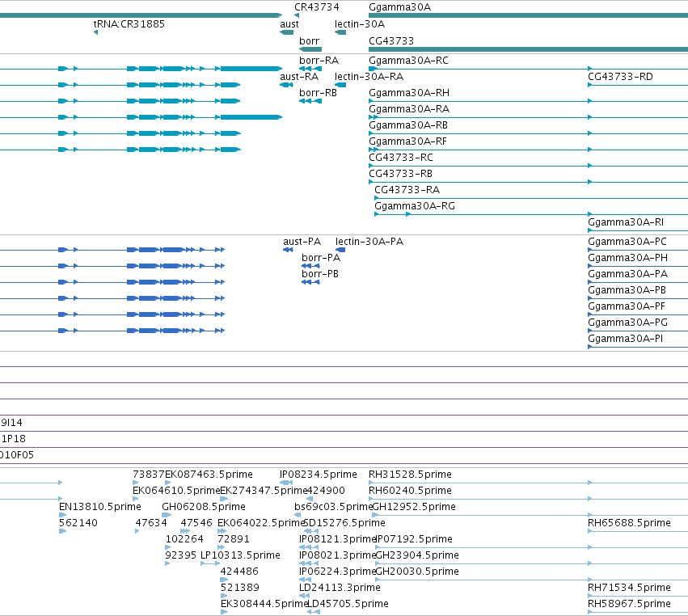
Task: Select transcript Ggamma30A-RB
Action: click(x=408, y=125)
